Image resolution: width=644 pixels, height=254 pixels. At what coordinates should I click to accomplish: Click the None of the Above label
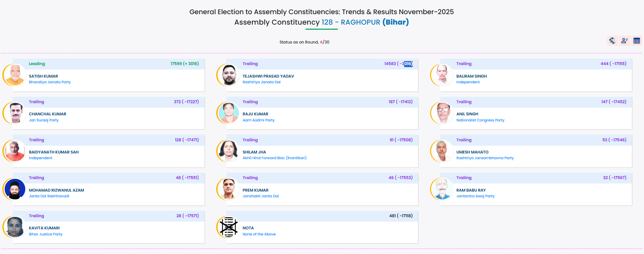tap(259, 234)
